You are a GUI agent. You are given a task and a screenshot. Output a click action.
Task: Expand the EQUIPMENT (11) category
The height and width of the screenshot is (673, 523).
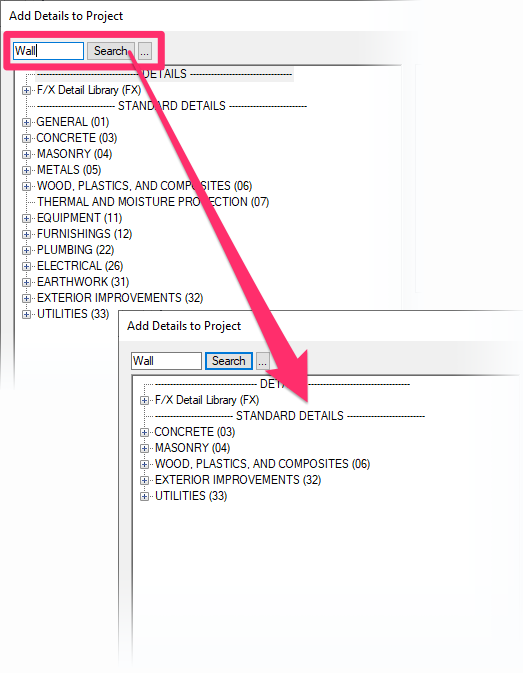pyautogui.click(x=26, y=218)
